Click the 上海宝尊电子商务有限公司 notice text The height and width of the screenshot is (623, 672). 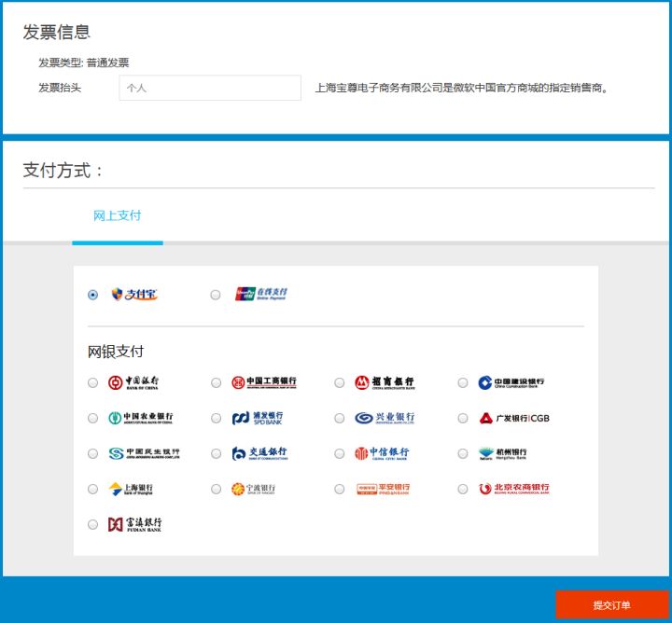tap(462, 88)
